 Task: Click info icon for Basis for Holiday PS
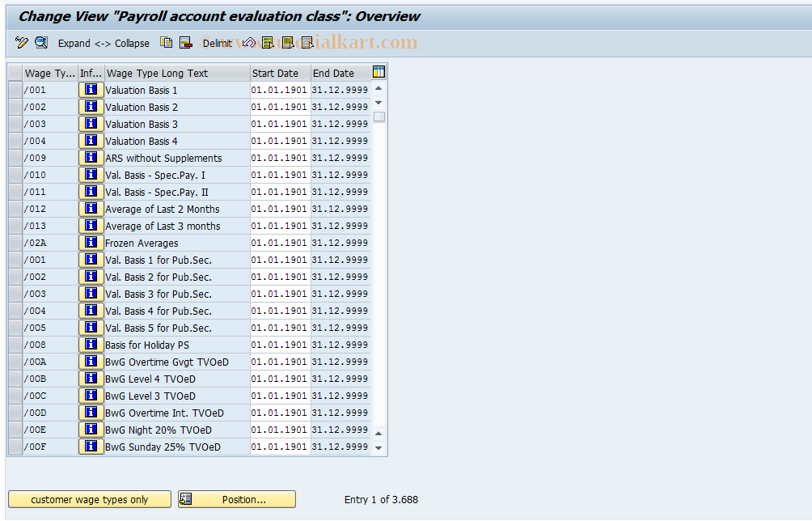click(91, 345)
